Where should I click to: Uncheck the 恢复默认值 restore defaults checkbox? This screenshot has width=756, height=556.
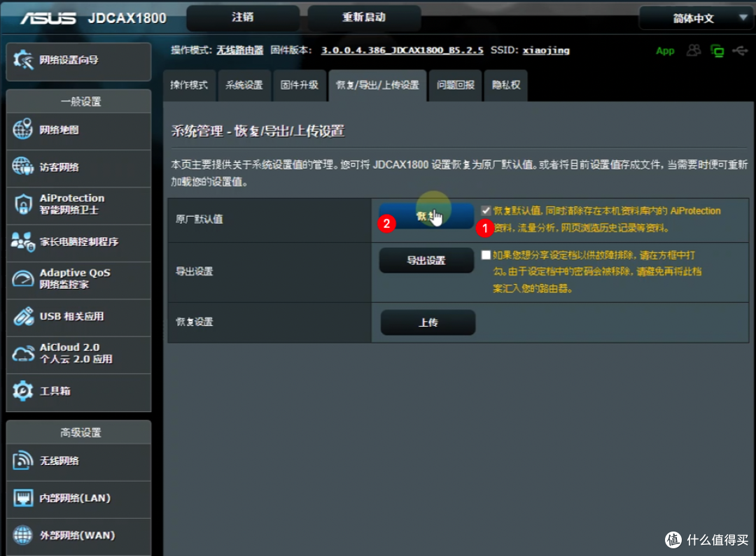click(486, 211)
